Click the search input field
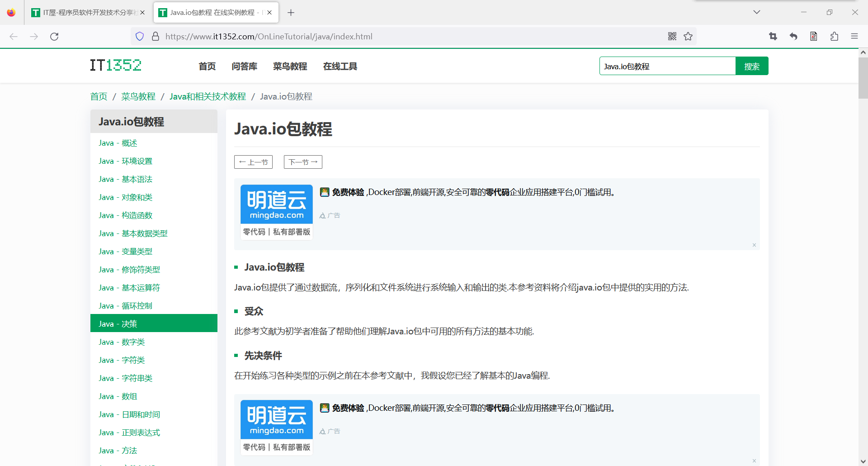The height and width of the screenshot is (466, 868). coord(668,66)
